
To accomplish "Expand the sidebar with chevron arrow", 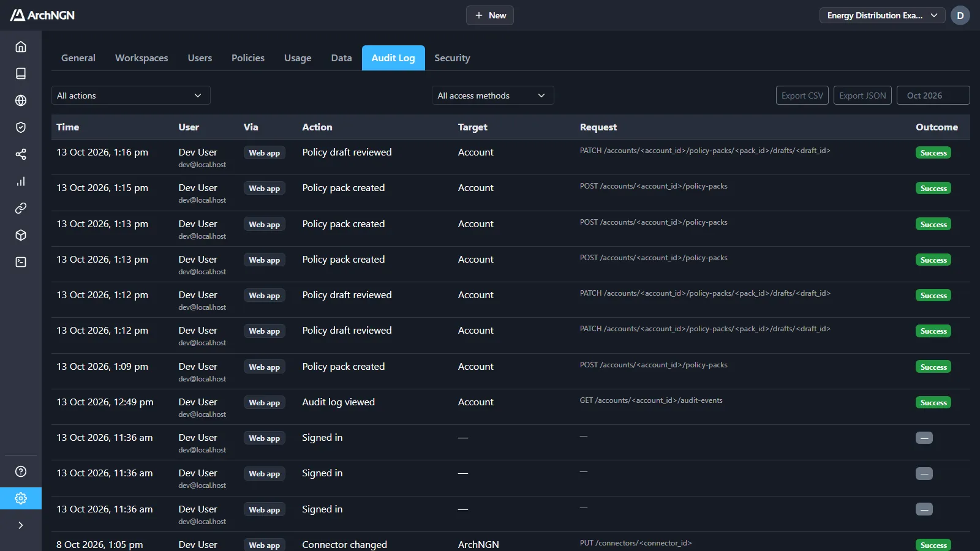I will pyautogui.click(x=21, y=525).
